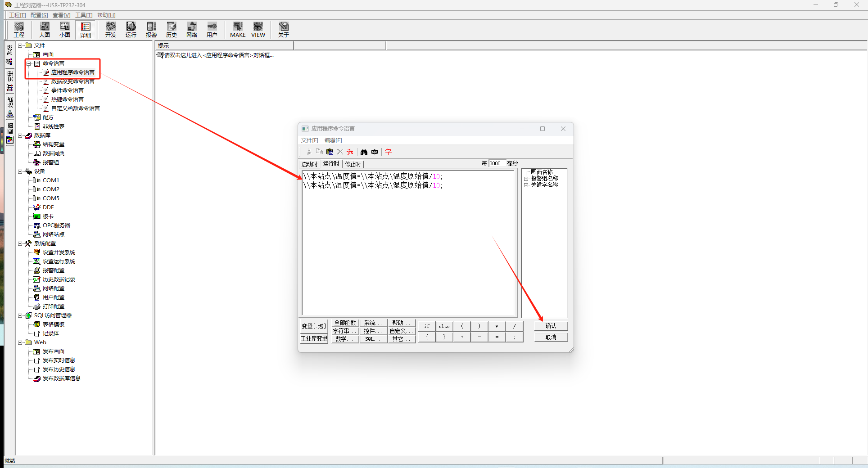
Task: Click the 历史 history toolbar icon
Action: (172, 30)
